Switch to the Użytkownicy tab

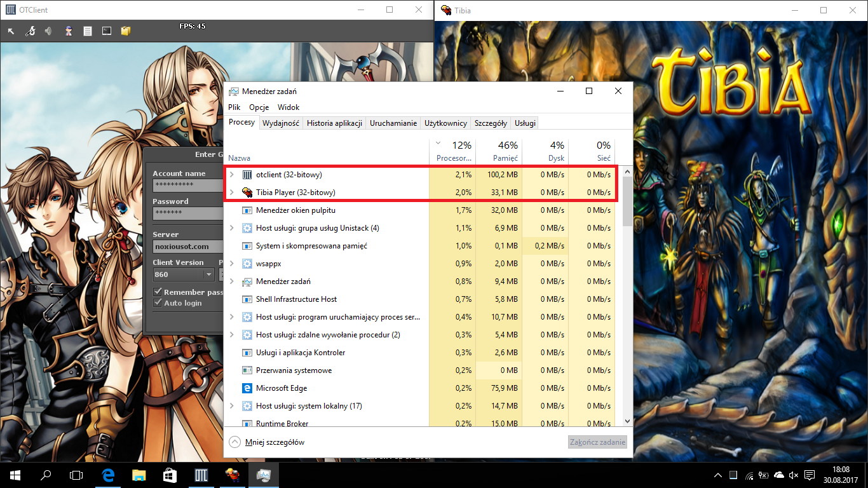click(x=446, y=123)
